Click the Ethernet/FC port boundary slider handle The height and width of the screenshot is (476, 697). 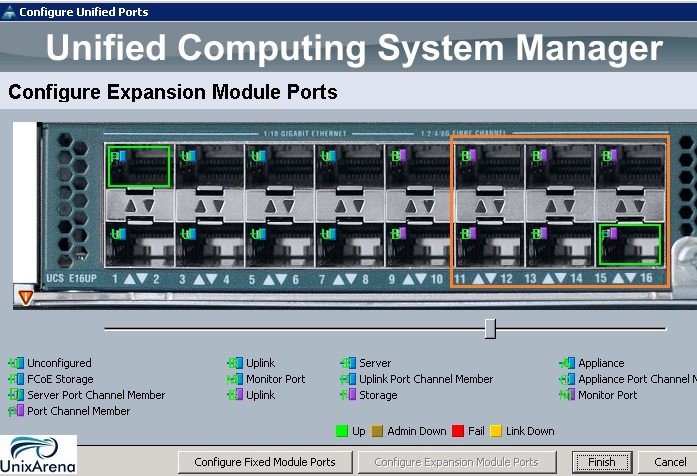pyautogui.click(x=490, y=328)
